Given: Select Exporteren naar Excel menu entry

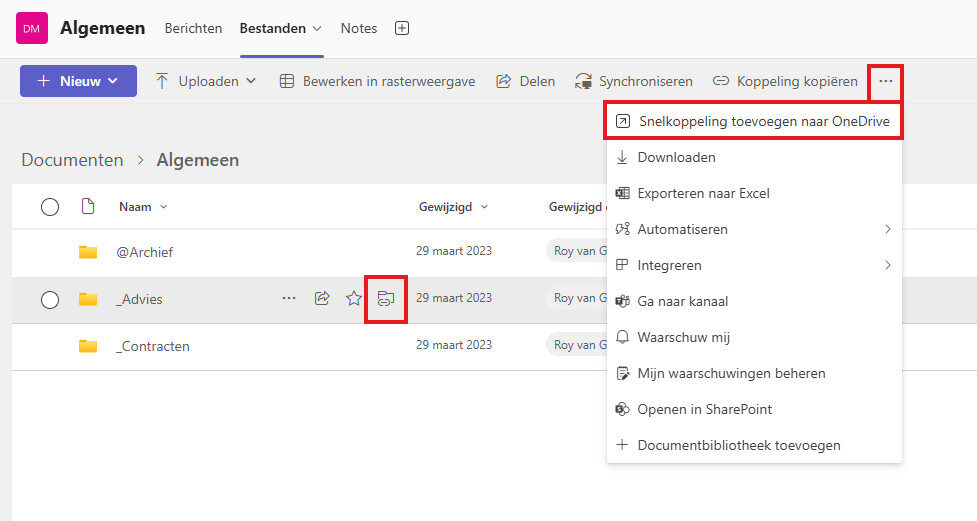Looking at the screenshot, I should click(703, 194).
